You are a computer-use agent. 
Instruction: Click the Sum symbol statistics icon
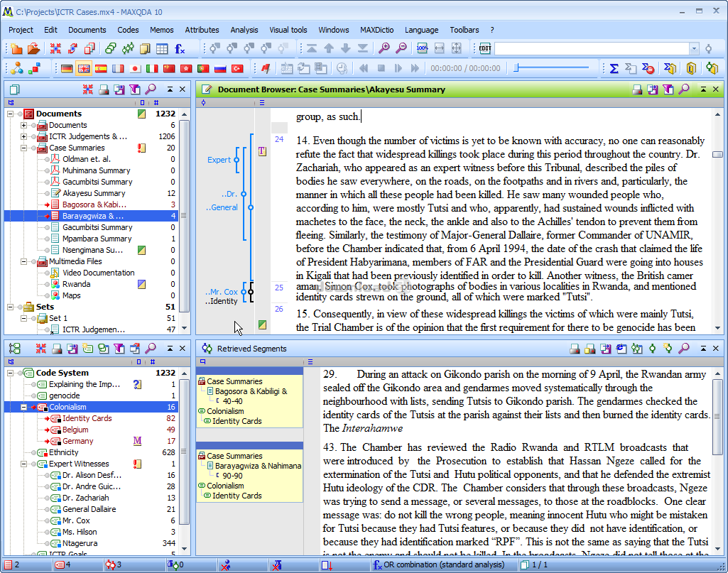[614, 68]
